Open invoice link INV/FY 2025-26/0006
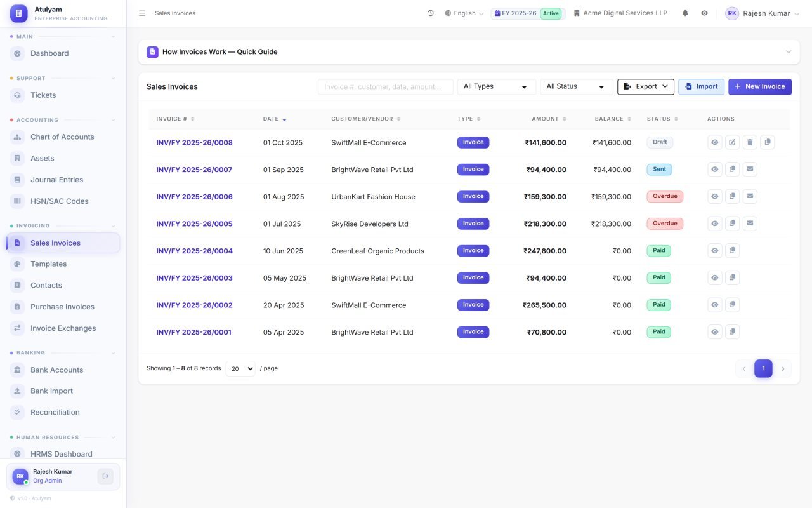Viewport: 812px width, 508px height. tap(195, 197)
